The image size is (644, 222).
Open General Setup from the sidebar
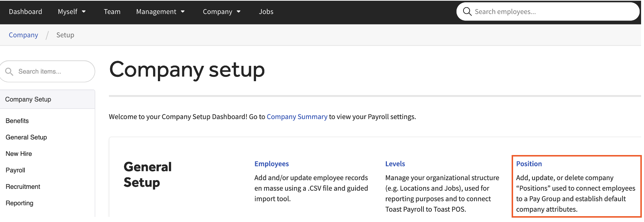[x=26, y=137]
